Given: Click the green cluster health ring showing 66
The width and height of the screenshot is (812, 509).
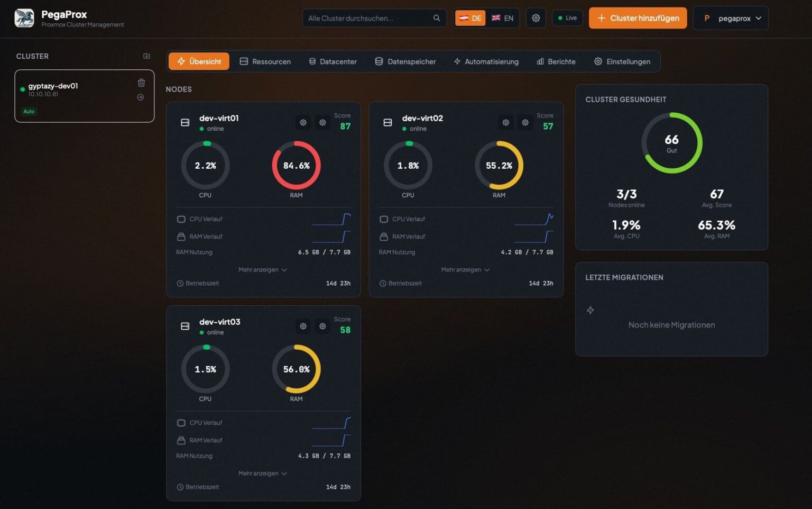Looking at the screenshot, I should pyautogui.click(x=672, y=143).
